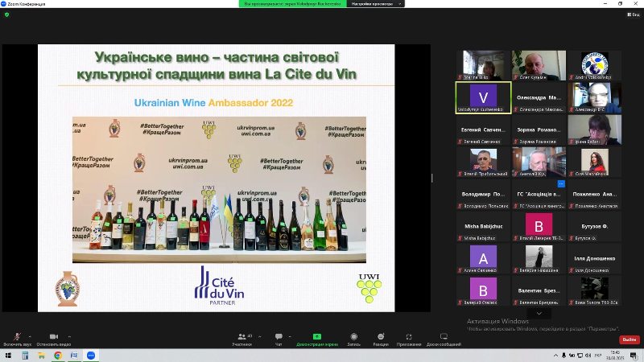This screenshot has height=362, width=644.
Task: Select Анатолій Кул's video tile
Action: (x=539, y=162)
